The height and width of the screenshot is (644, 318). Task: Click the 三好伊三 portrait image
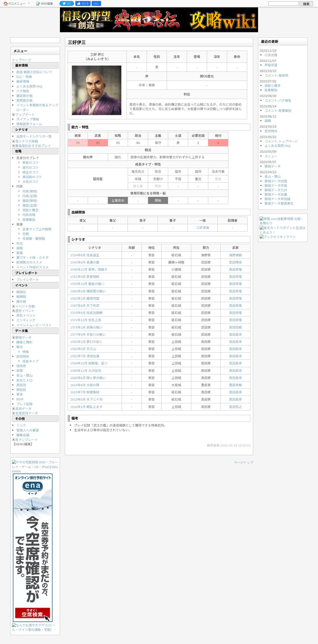(97, 90)
